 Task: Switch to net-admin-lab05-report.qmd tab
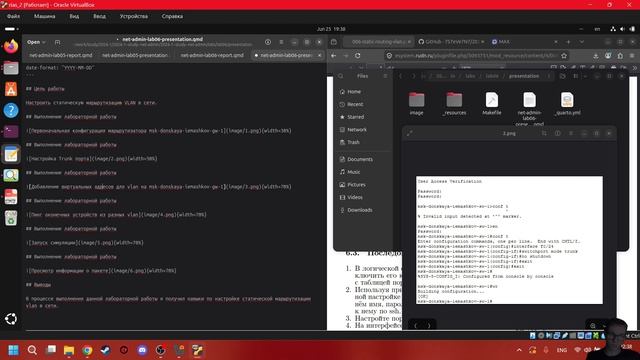click(60, 55)
